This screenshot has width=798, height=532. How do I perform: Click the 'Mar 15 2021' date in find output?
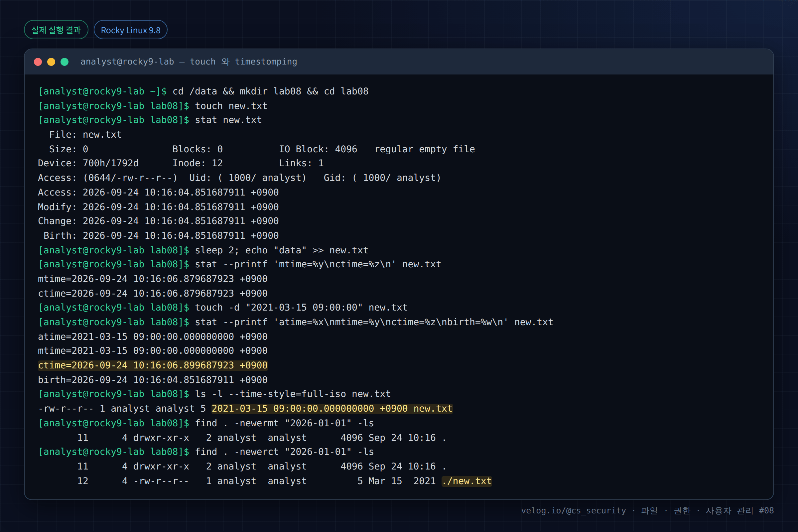point(402,481)
